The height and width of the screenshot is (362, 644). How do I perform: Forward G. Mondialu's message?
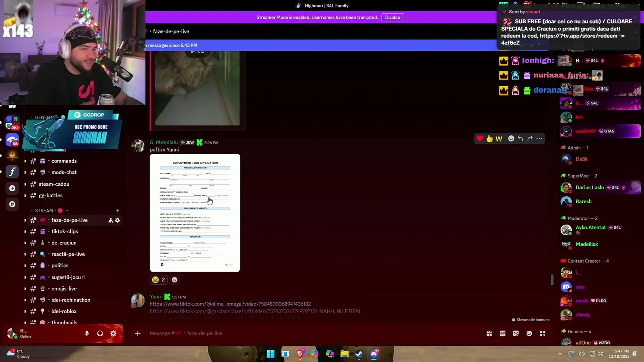[530, 139]
